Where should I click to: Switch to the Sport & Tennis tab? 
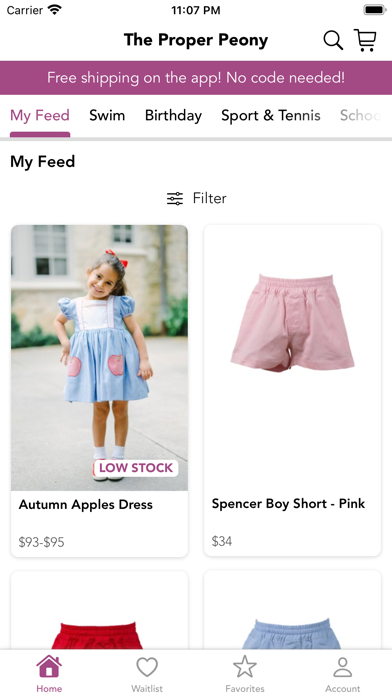(x=271, y=115)
